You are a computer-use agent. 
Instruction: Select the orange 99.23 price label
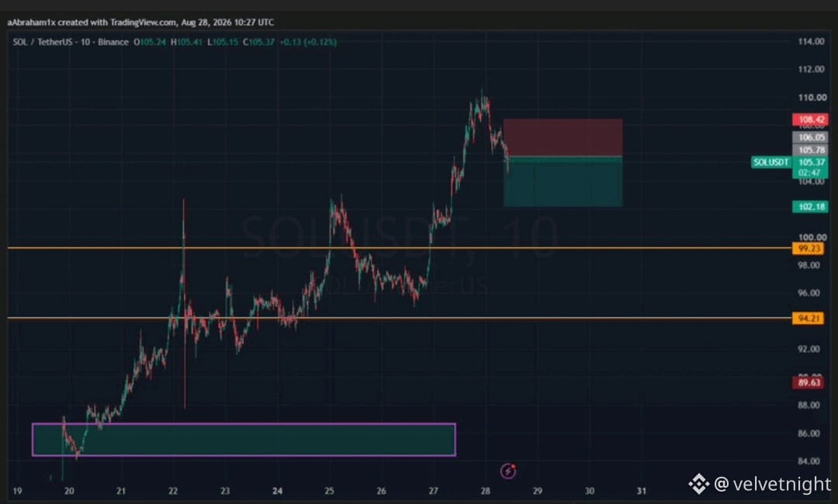click(x=808, y=248)
